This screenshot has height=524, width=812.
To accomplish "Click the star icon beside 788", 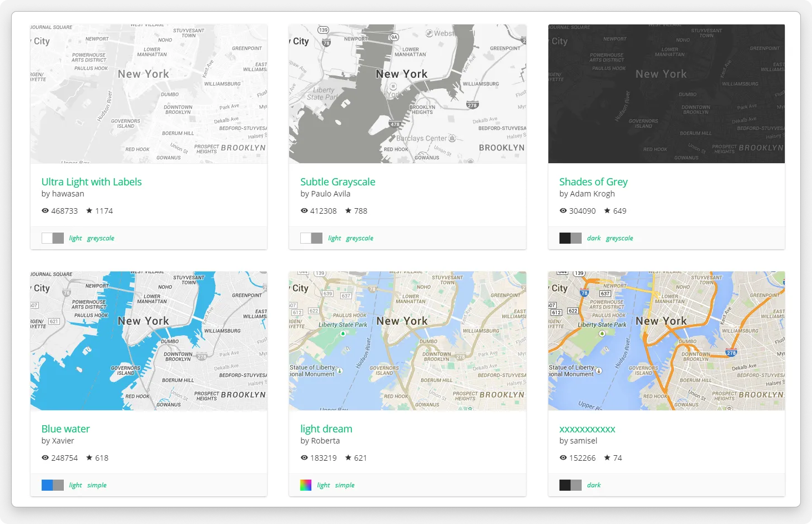I will click(349, 211).
